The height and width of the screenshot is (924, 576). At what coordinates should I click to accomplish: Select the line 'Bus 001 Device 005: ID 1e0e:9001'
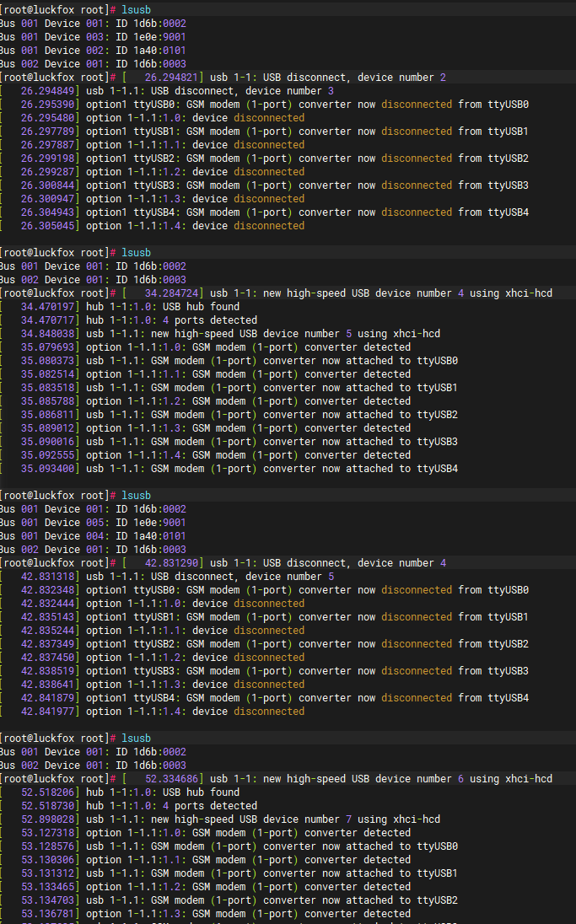click(x=93, y=523)
